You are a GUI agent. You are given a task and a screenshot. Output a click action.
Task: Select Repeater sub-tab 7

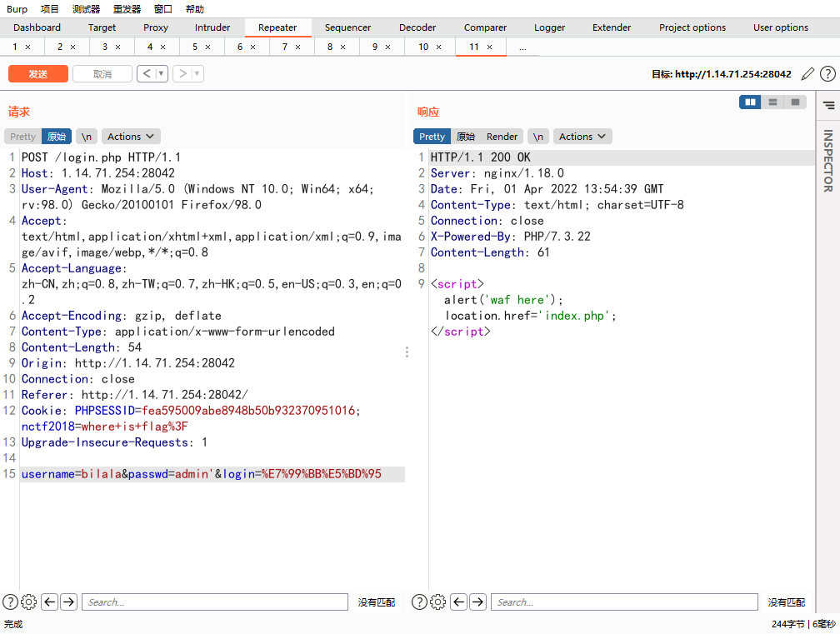click(285, 47)
